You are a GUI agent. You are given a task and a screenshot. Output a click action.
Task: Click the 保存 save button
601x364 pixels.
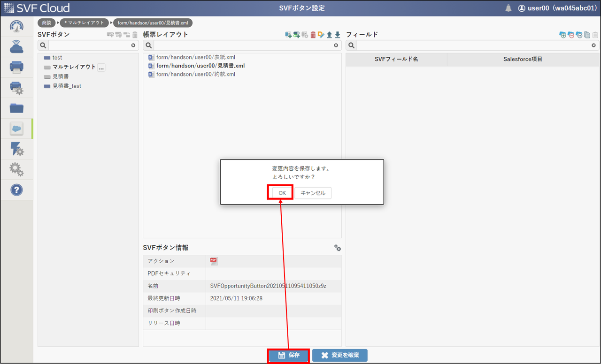click(289, 356)
